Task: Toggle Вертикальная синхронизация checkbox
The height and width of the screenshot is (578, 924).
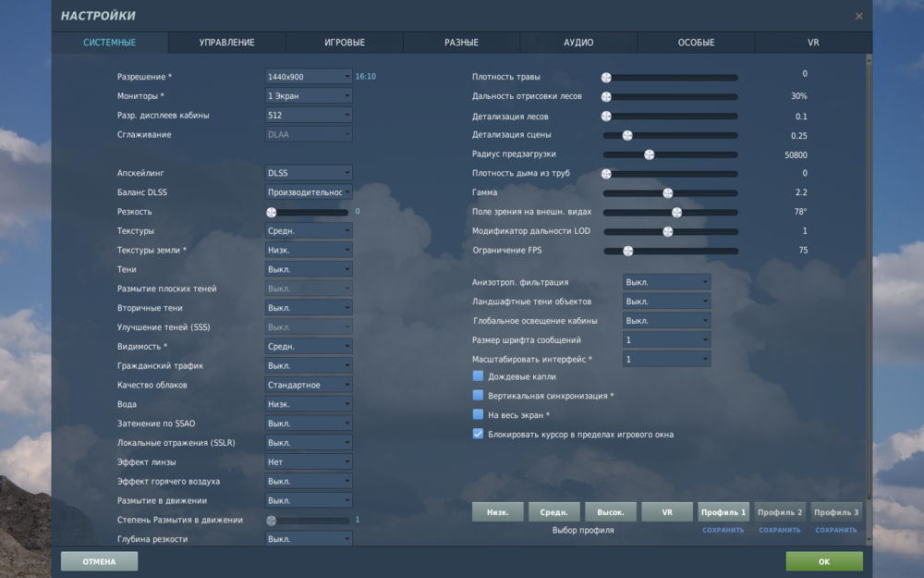Action: (478, 396)
